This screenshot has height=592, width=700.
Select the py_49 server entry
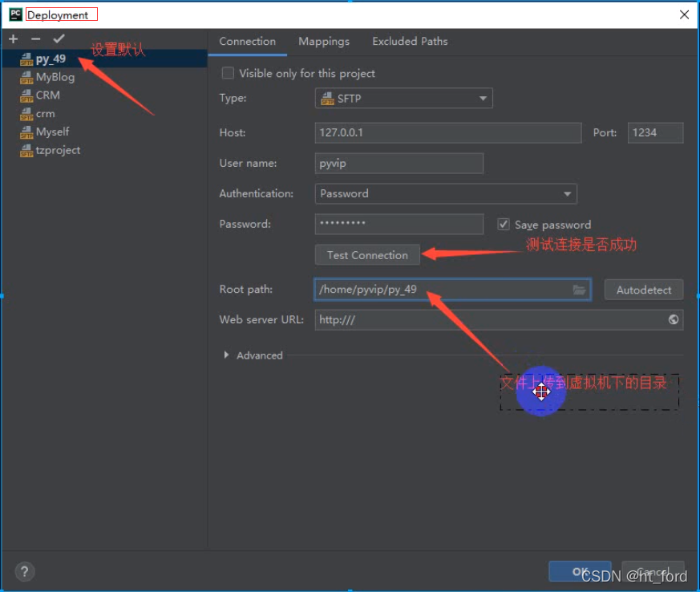pos(104,59)
